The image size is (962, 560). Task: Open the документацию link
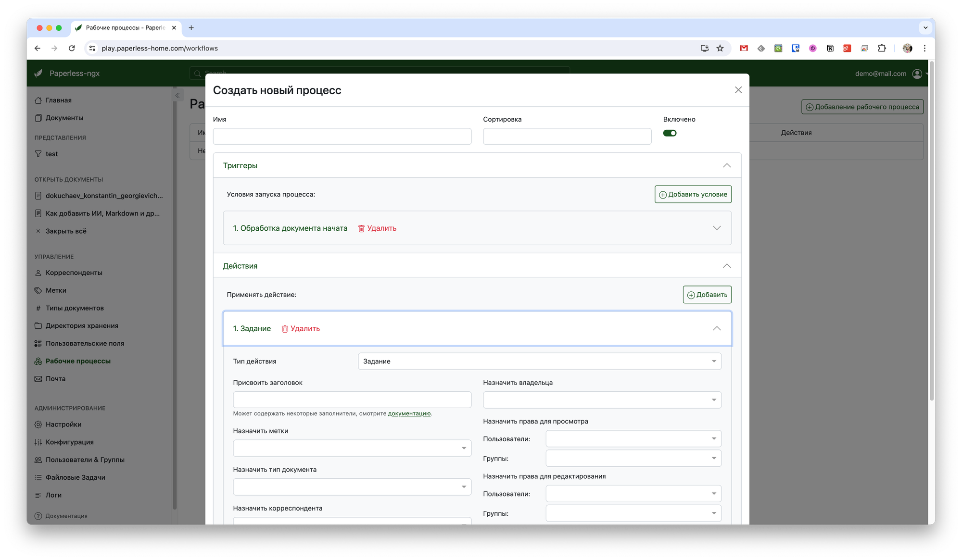click(409, 413)
